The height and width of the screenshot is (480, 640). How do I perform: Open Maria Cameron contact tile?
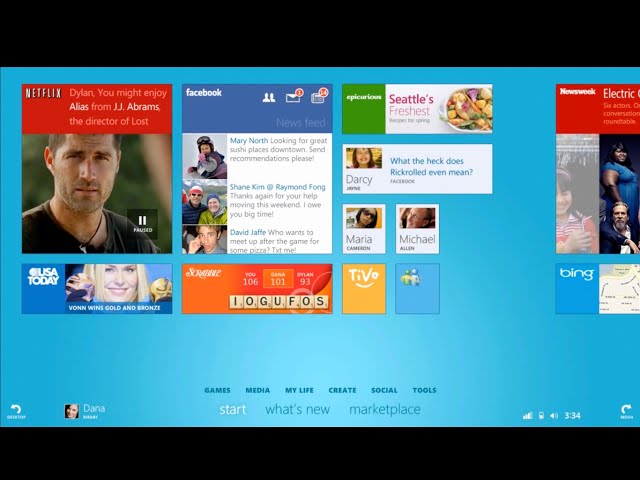(364, 229)
